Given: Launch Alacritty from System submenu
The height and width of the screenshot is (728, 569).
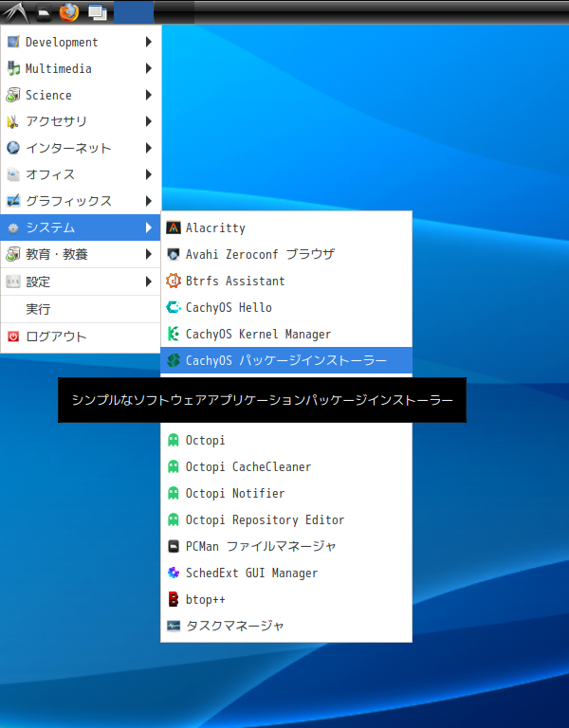Looking at the screenshot, I should pos(286,227).
